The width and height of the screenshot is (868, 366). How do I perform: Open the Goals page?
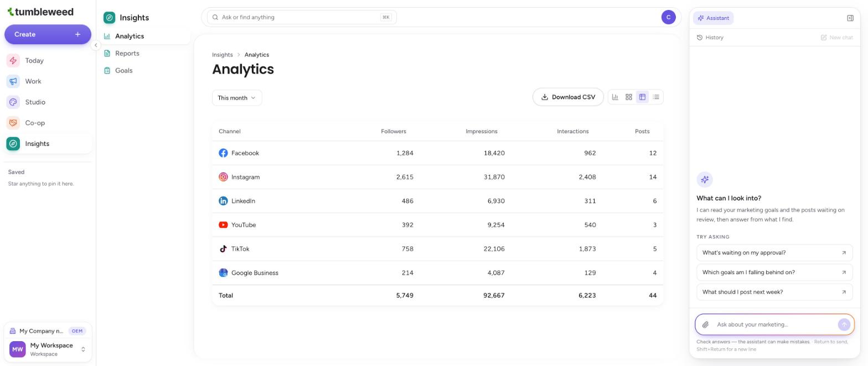tap(146, 71)
